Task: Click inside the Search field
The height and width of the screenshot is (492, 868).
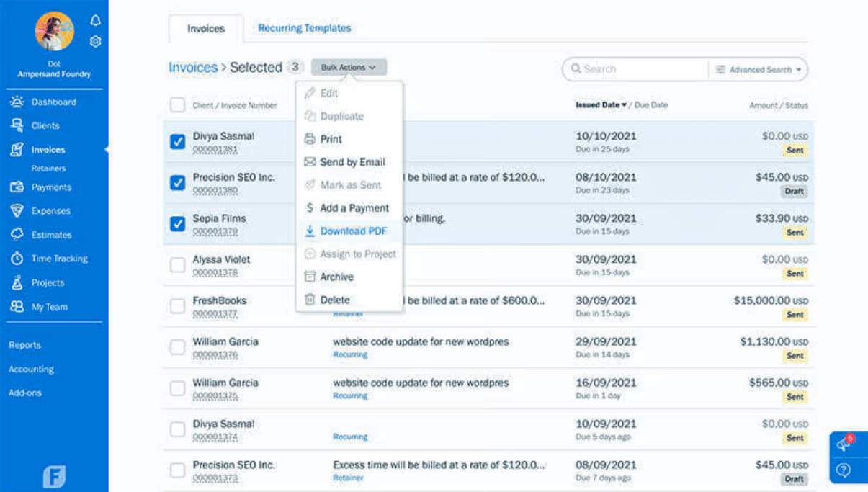Action: coord(634,69)
